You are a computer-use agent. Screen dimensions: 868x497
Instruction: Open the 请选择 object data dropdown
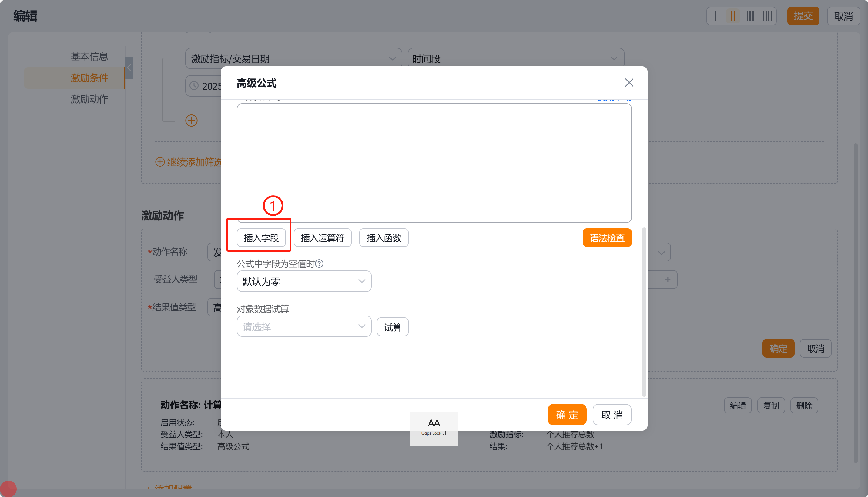[x=304, y=327]
